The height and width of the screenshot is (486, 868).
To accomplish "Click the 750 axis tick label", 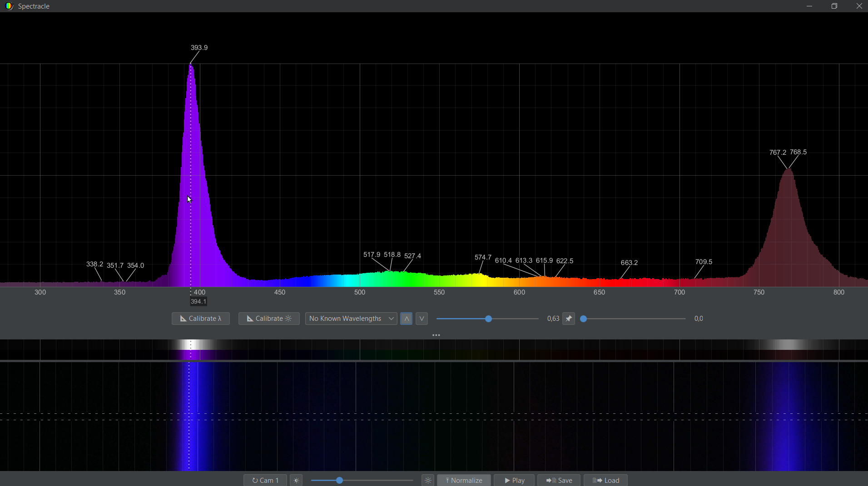I will pyautogui.click(x=759, y=292).
